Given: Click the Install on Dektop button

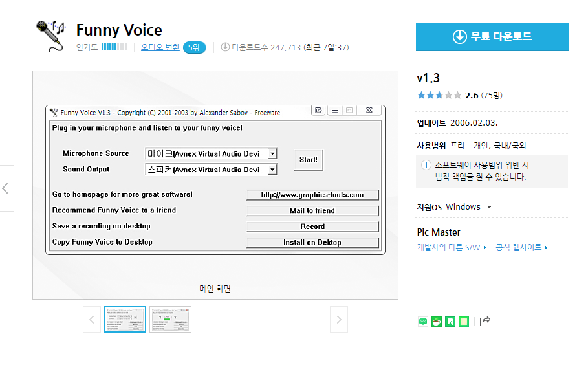Looking at the screenshot, I should (x=312, y=243).
